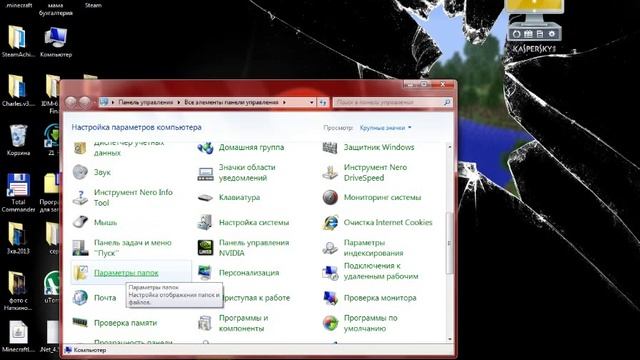This screenshot has width=640, height=360.
Task: Select the 3кв-2013 folder on desktop
Action: pos(18,239)
